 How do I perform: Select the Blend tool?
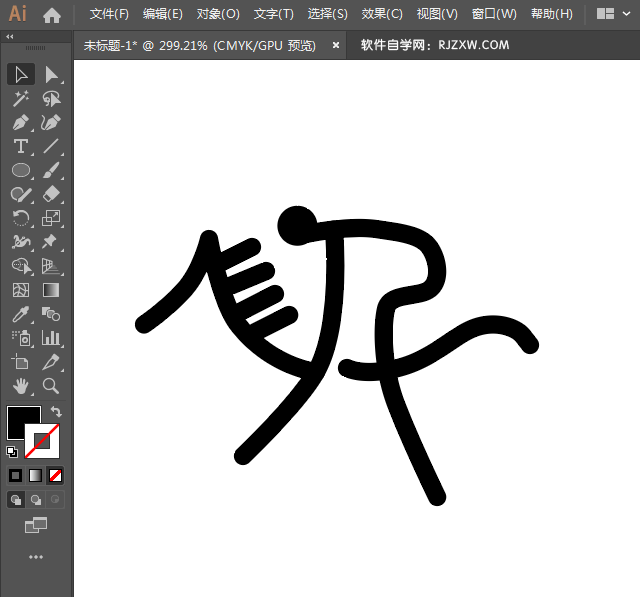(x=51, y=314)
